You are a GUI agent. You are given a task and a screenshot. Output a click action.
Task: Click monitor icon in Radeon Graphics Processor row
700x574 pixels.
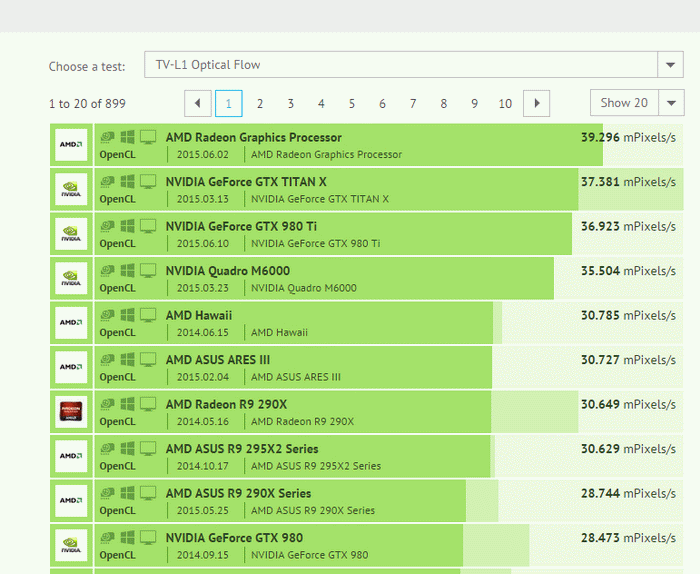(x=148, y=137)
